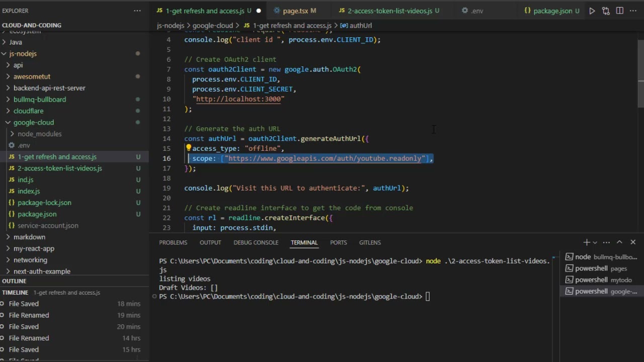Screen dimensions: 644x362
Task: Open 2-access-token-list-videos.js in explorer
Action: (74, 168)
